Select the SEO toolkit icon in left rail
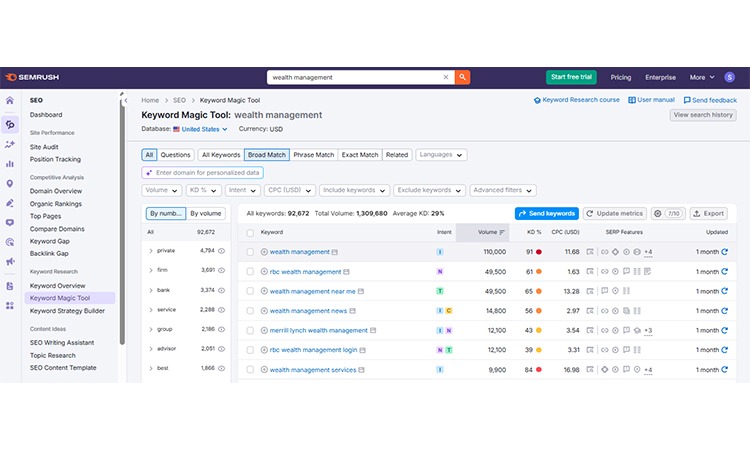 click(x=10, y=124)
